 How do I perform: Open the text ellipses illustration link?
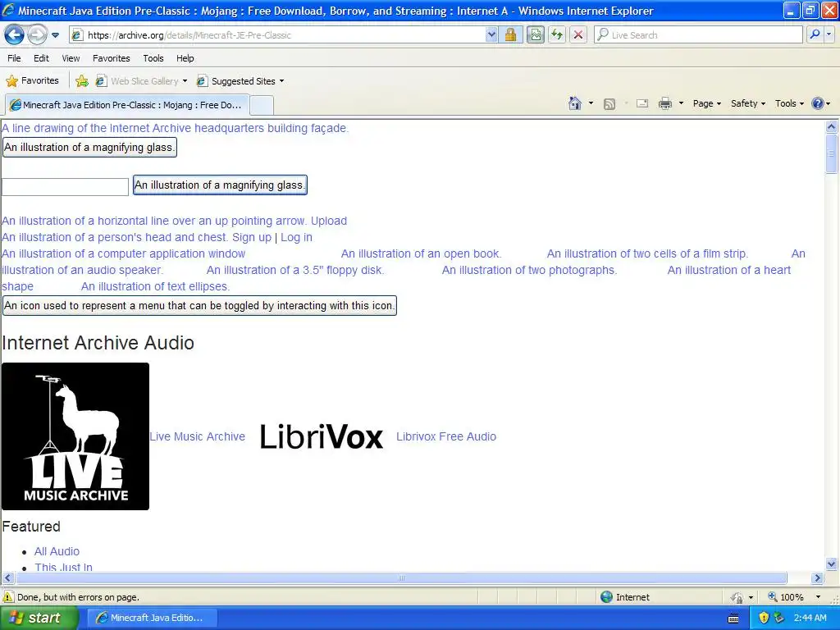(x=155, y=286)
